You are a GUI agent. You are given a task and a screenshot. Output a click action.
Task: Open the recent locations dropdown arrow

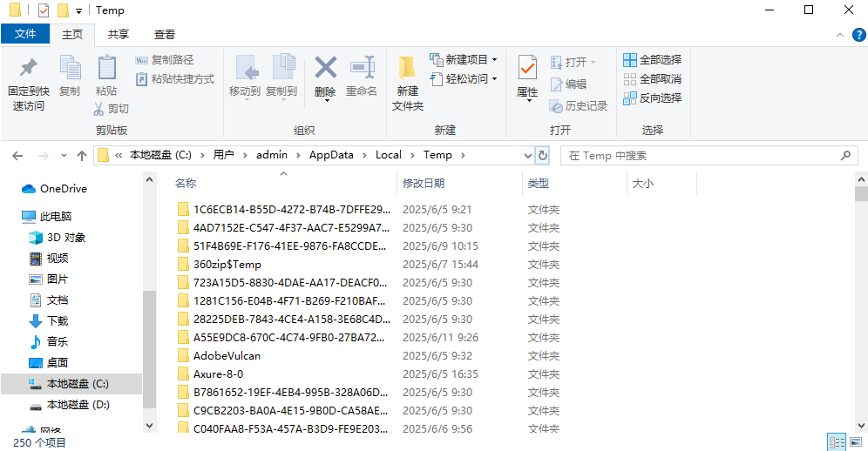64,156
